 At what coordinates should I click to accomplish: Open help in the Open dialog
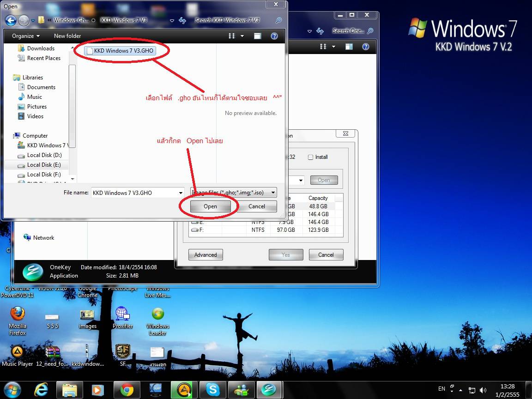pos(274,36)
